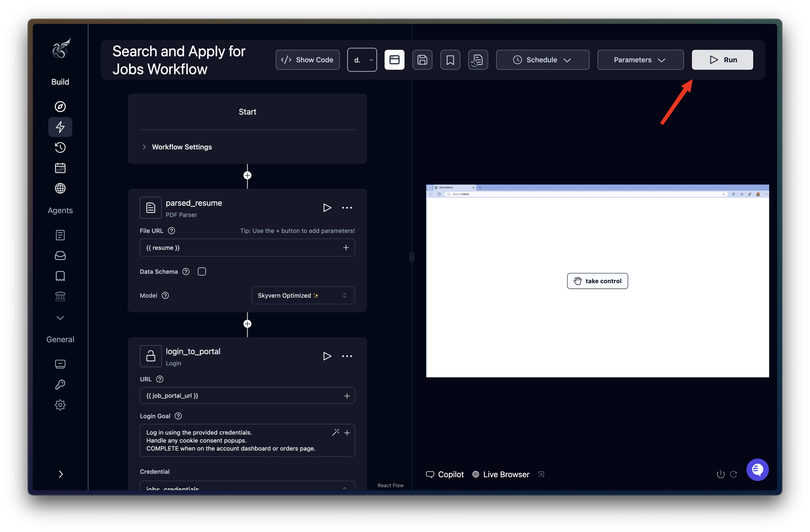
Task: Open run history via the clock icon
Action: [x=60, y=147]
